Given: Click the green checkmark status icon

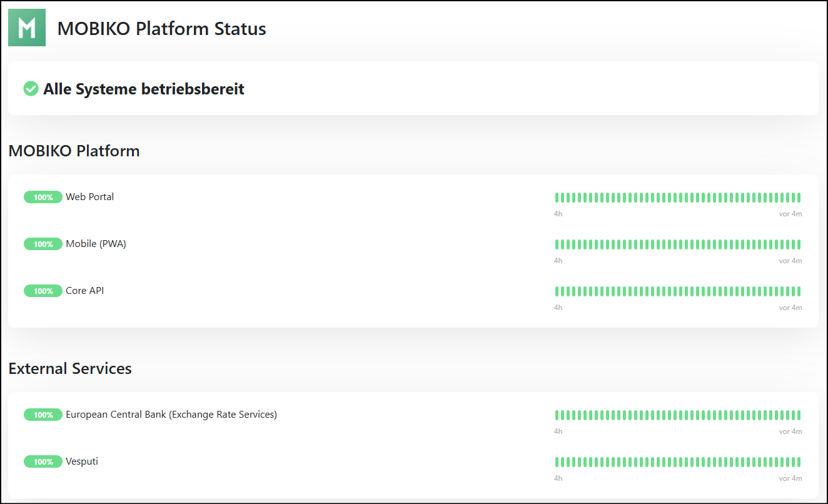Looking at the screenshot, I should point(31,89).
